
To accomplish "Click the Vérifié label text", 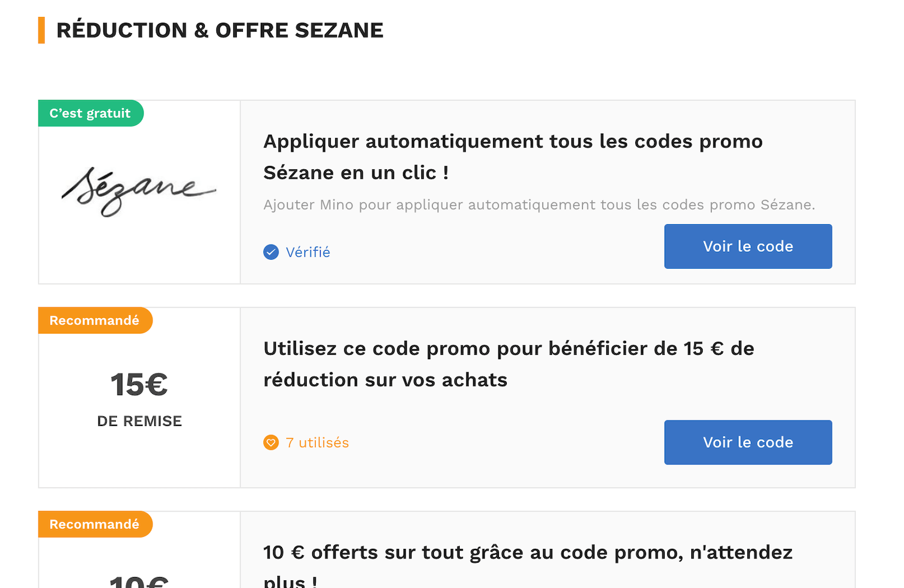I will point(308,252).
